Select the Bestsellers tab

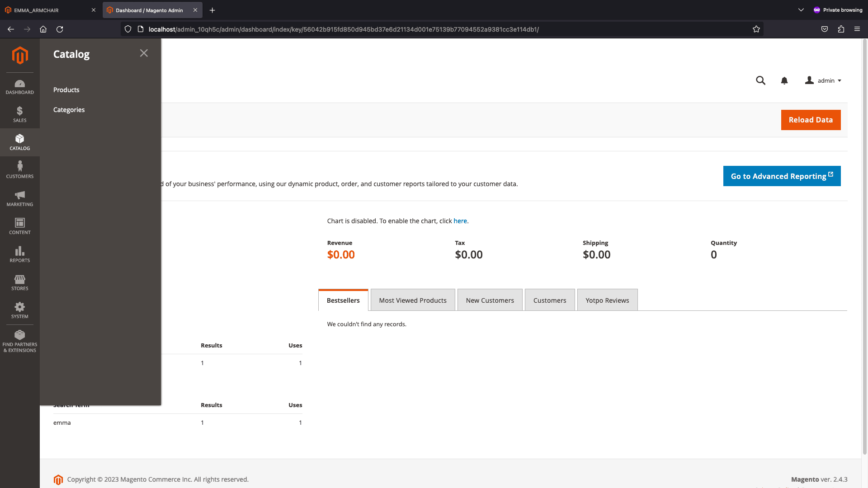[343, 300]
